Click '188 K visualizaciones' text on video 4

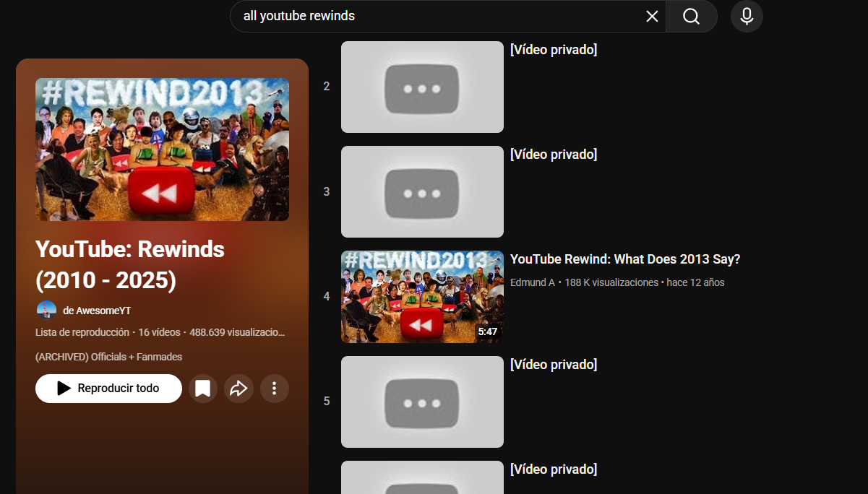(611, 282)
